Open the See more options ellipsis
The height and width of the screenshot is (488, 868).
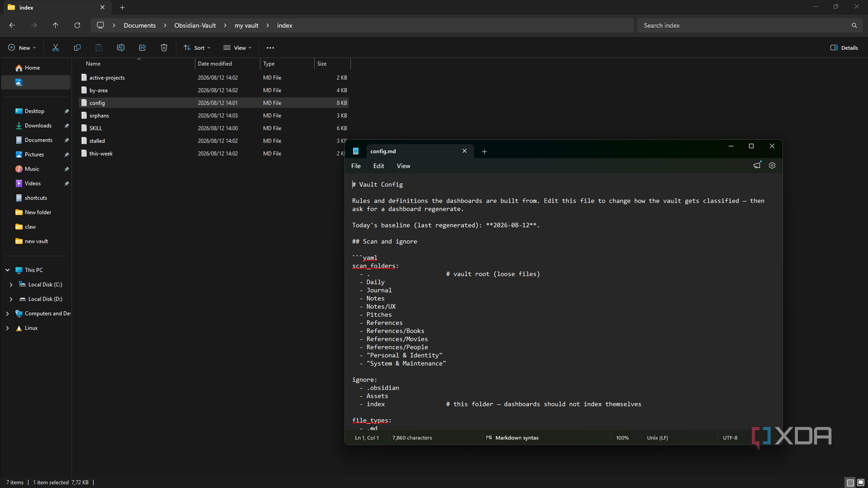270,47
